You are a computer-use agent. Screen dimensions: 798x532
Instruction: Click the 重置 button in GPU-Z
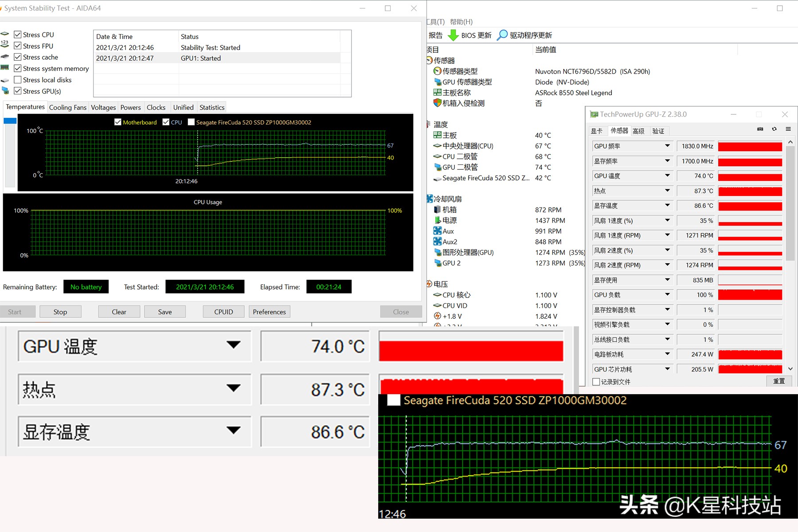tap(779, 381)
